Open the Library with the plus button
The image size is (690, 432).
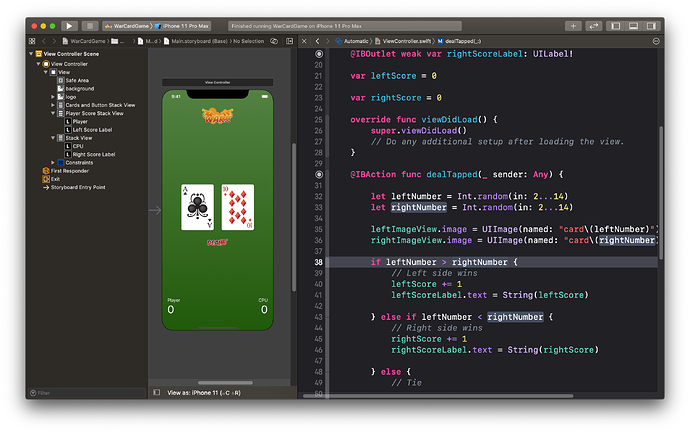[x=573, y=25]
